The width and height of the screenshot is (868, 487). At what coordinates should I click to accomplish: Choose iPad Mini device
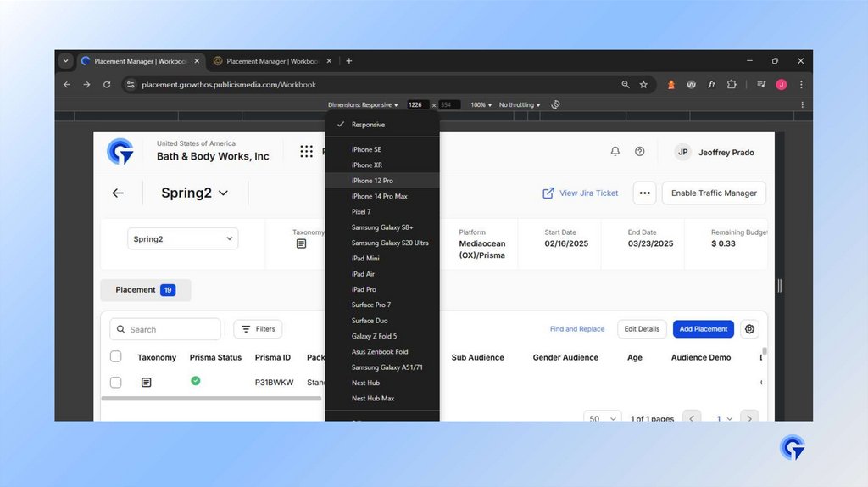(382, 258)
